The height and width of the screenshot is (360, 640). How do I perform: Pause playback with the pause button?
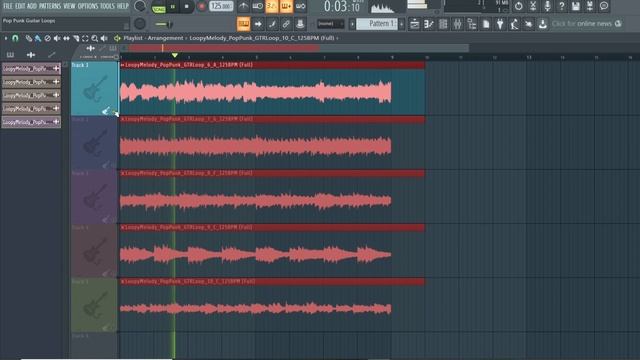(x=173, y=7)
